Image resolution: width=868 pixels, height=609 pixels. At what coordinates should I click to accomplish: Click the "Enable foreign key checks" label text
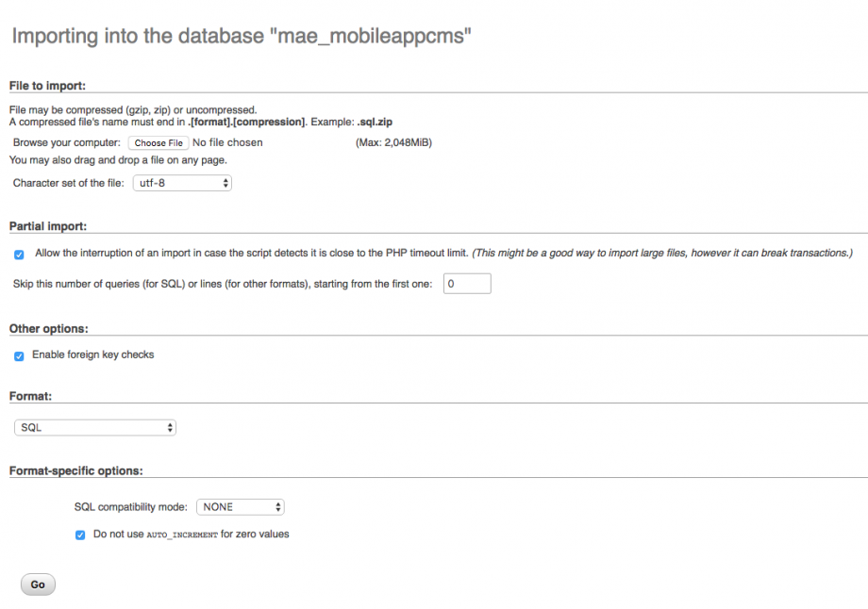tap(92, 355)
